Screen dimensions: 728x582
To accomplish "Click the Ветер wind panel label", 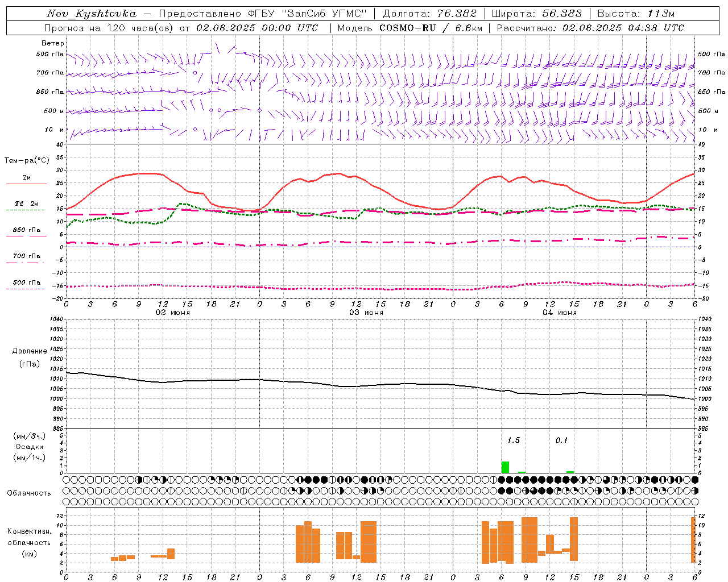I will pos(53,43).
